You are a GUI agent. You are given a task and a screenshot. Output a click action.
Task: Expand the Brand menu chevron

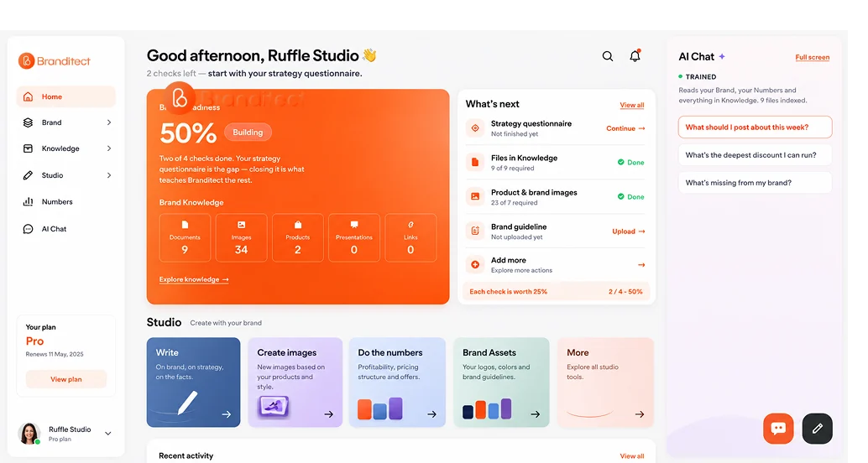109,122
